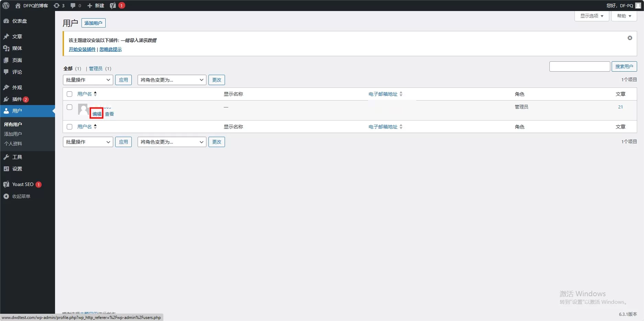Viewport: 644px width, 321px height.
Task: Toggle the select-all checkbox in table header
Action: (69, 94)
